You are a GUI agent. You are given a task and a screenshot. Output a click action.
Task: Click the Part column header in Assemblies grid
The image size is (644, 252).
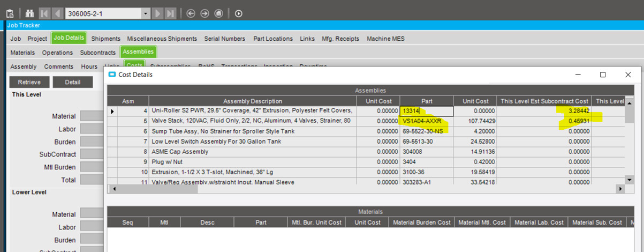tap(427, 101)
